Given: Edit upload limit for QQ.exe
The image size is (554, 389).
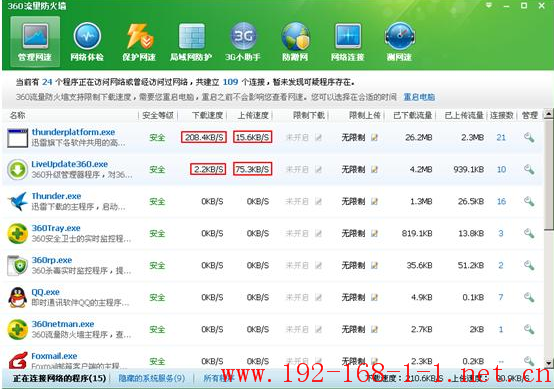Looking at the screenshot, I should coord(374,297).
